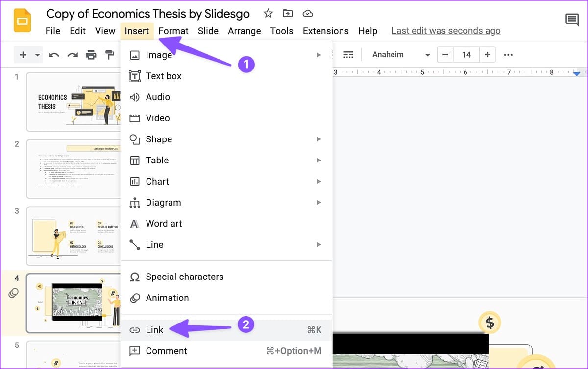Screen dimensions: 588x369
Task: Choose Video from Insert menu
Action: (226, 118)
